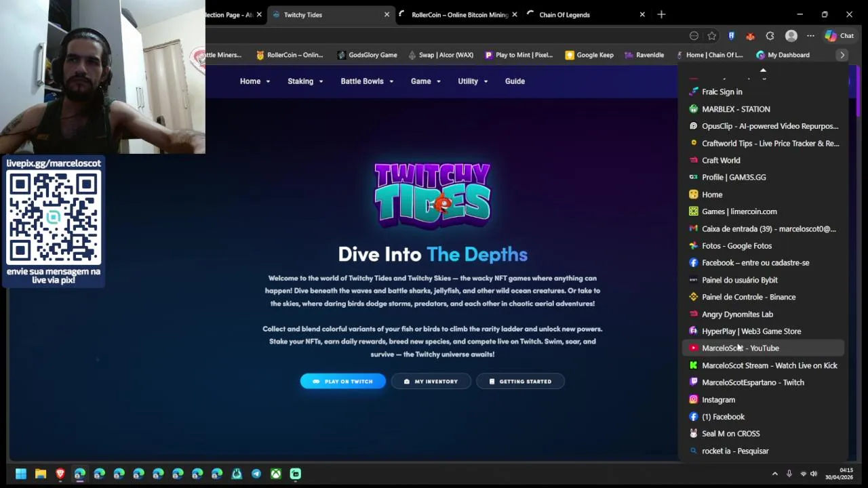This screenshot has height=488, width=868.
Task: Open Play to Mint | Pixel bookmark
Action: (519, 55)
